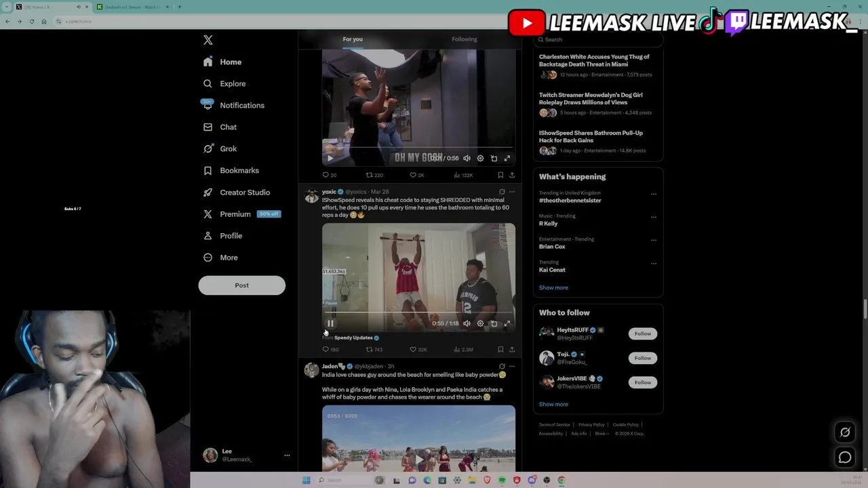Click the Search field on X
Screen dimensions: 868x488
coord(597,39)
